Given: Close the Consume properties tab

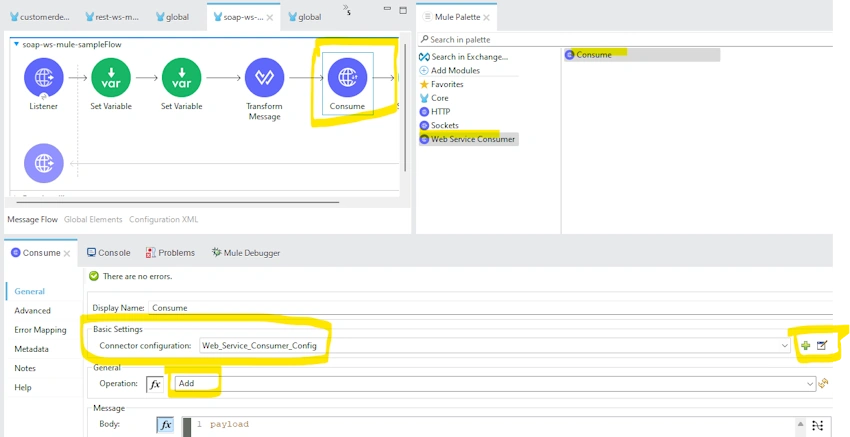Looking at the screenshot, I should coord(67,253).
